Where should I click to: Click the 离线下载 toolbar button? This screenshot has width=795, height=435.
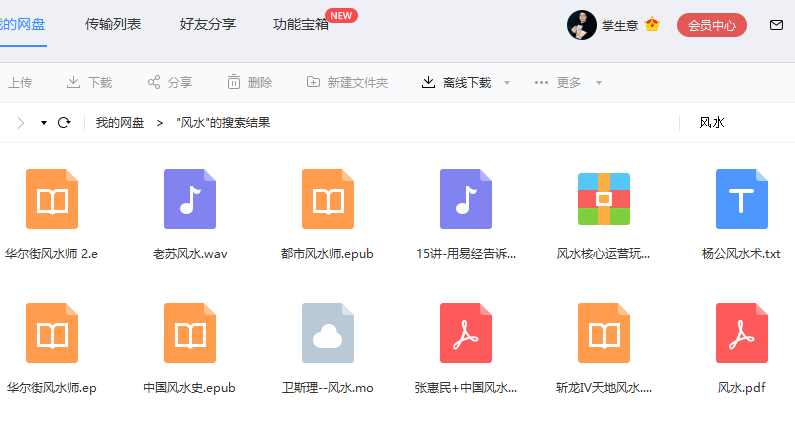point(456,82)
